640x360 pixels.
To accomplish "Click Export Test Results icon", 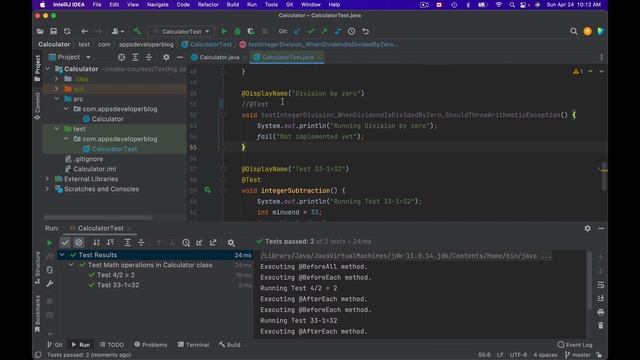I will point(213,243).
